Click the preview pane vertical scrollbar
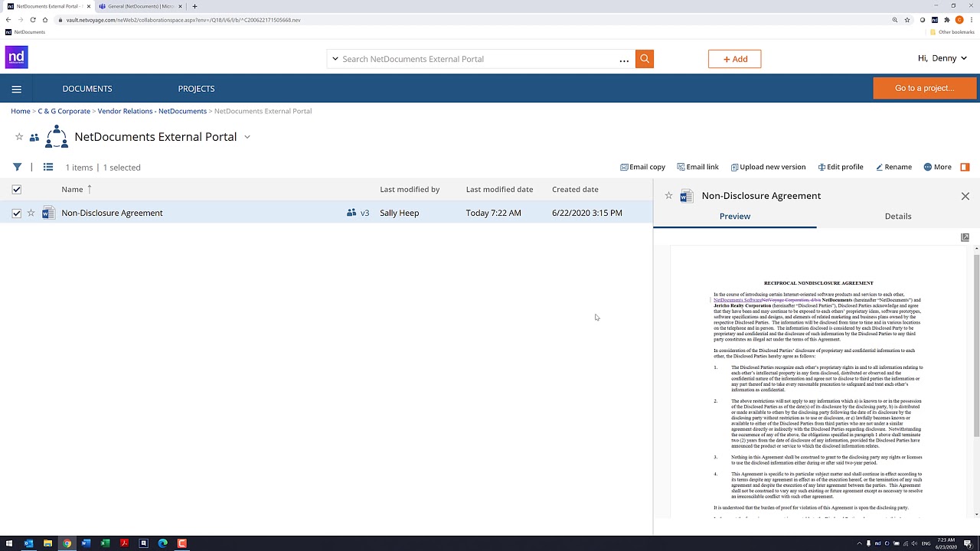Viewport: 980px width, 551px height. tap(976, 344)
